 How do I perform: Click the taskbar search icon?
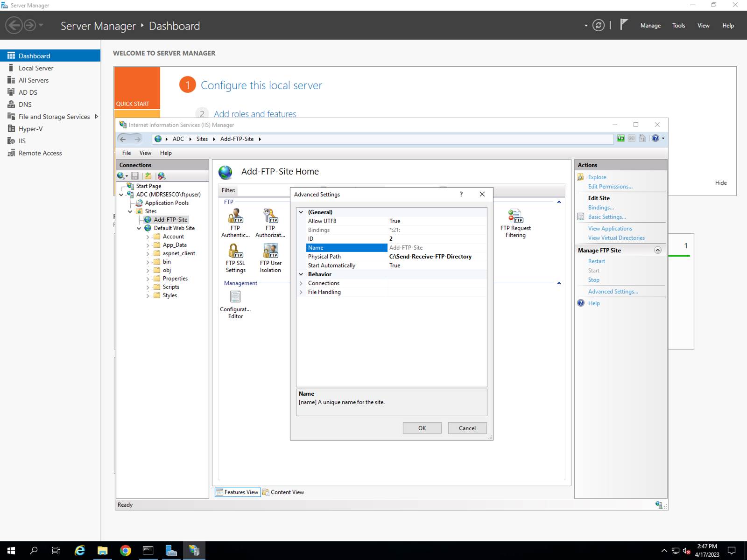point(34,551)
